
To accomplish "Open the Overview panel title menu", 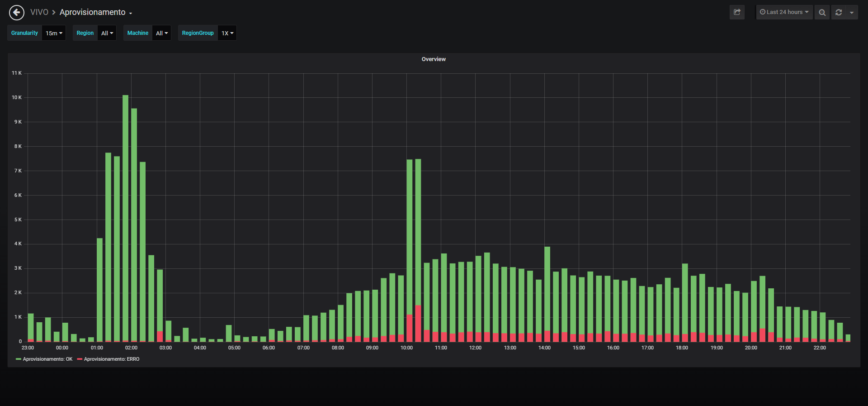I will click(434, 59).
